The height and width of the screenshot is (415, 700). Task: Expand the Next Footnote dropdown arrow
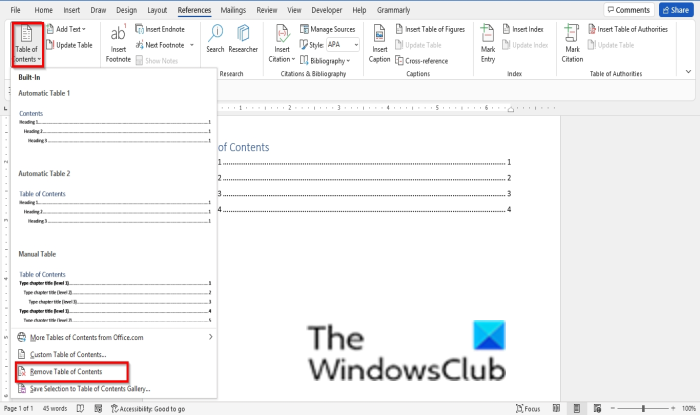coord(192,45)
